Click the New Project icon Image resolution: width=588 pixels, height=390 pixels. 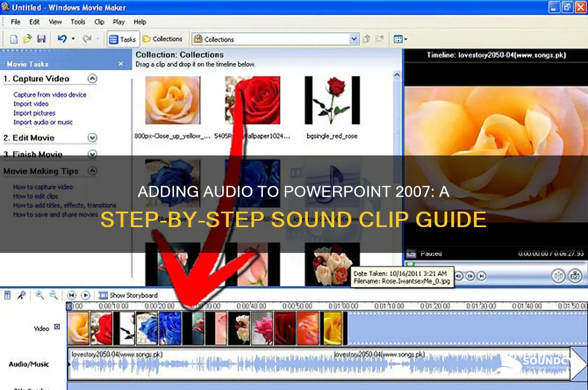click(14, 39)
